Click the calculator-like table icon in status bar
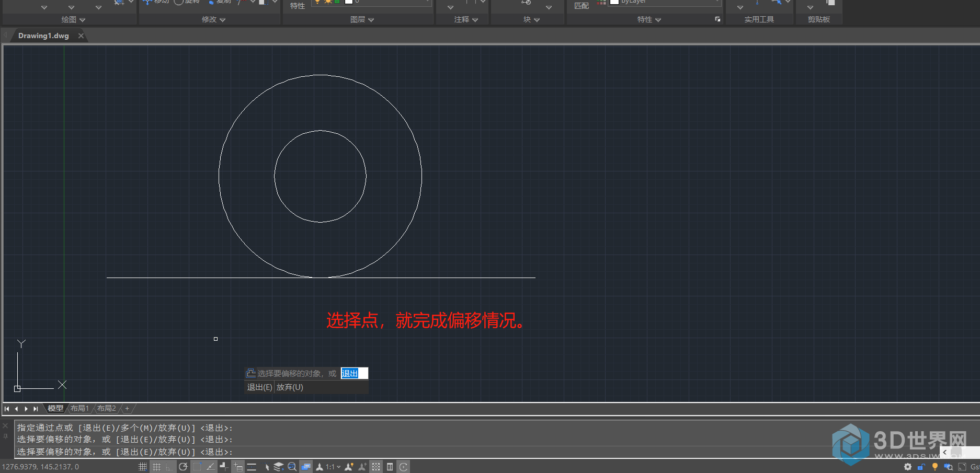This screenshot has width=980, height=473. coord(390,467)
